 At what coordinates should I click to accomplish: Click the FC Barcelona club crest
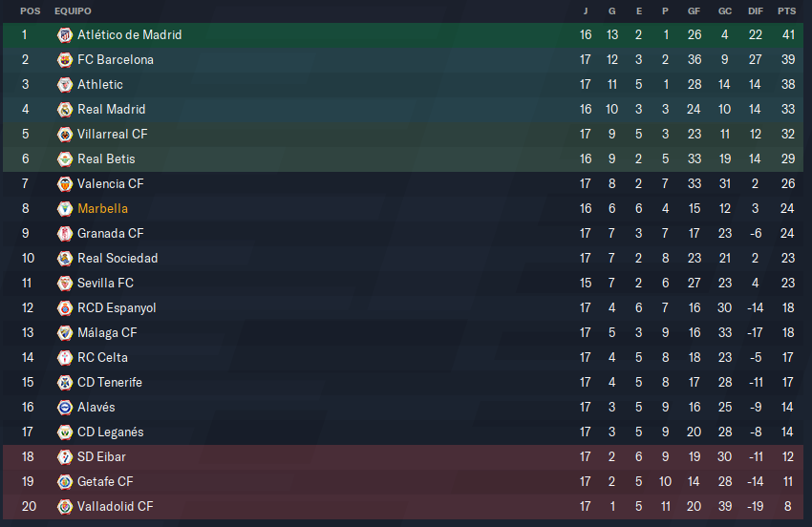coord(65,60)
